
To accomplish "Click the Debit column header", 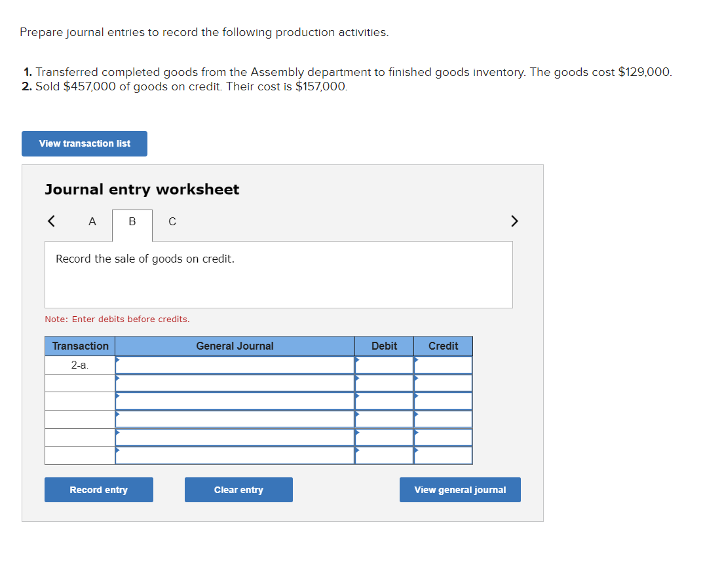I will [384, 346].
